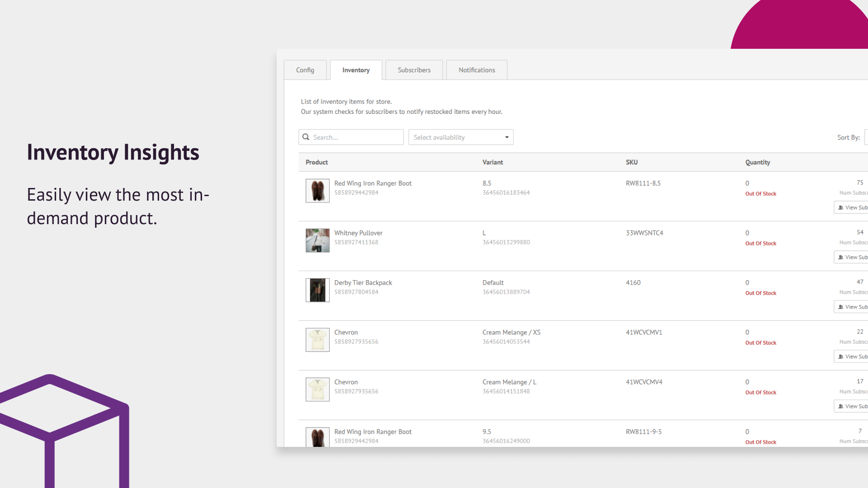Image resolution: width=868 pixels, height=488 pixels.
Task: View subscribers for Chevron Cream Melange / XS
Action: click(x=852, y=357)
